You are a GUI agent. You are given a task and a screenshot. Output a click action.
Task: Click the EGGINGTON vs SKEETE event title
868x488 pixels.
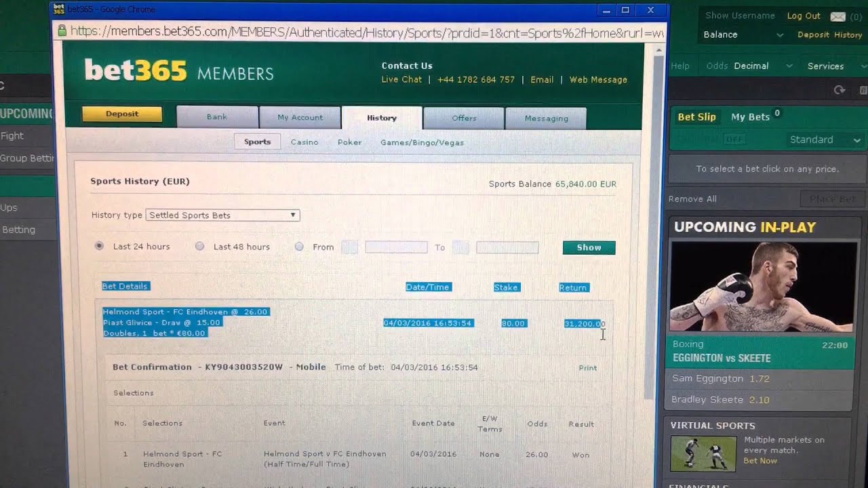click(x=722, y=358)
